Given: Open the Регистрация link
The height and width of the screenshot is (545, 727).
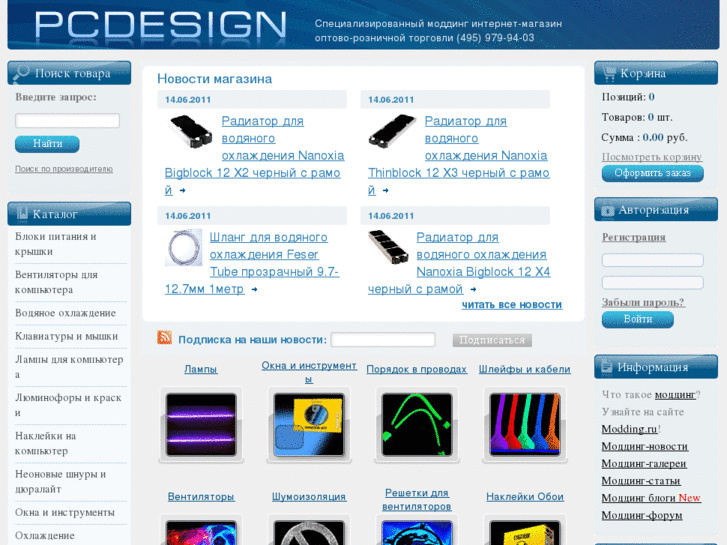Looking at the screenshot, I should click(633, 237).
